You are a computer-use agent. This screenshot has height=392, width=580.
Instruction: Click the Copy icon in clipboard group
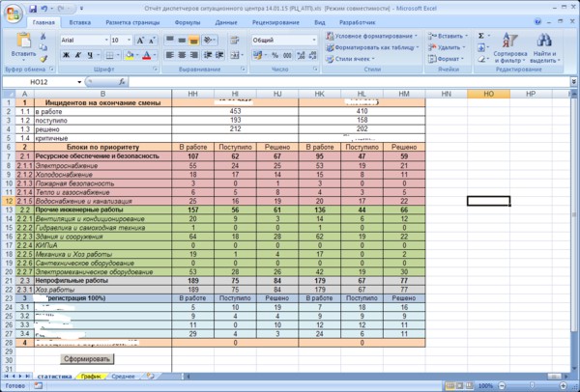click(x=43, y=47)
